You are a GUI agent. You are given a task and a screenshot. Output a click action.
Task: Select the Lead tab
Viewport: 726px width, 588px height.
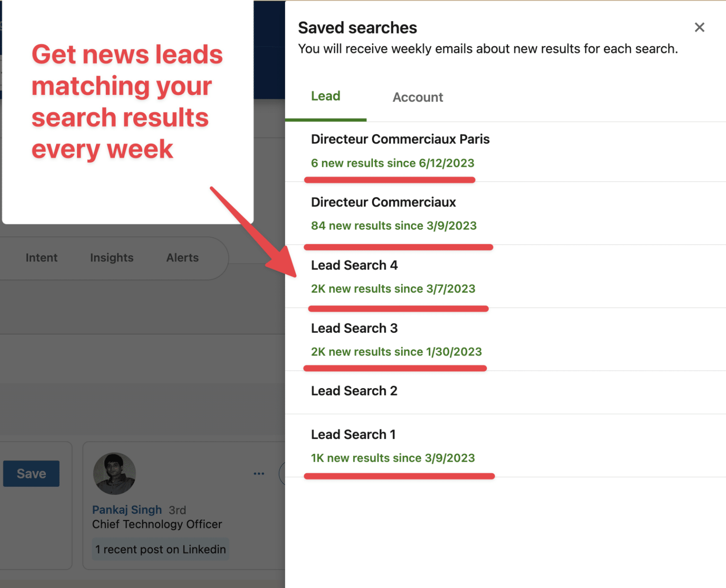point(325,96)
